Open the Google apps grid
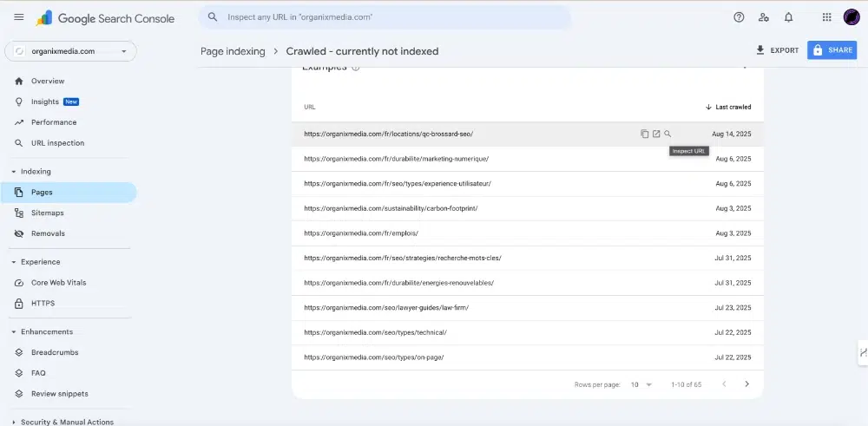Viewport: 868px width, 426px height. 826,17
